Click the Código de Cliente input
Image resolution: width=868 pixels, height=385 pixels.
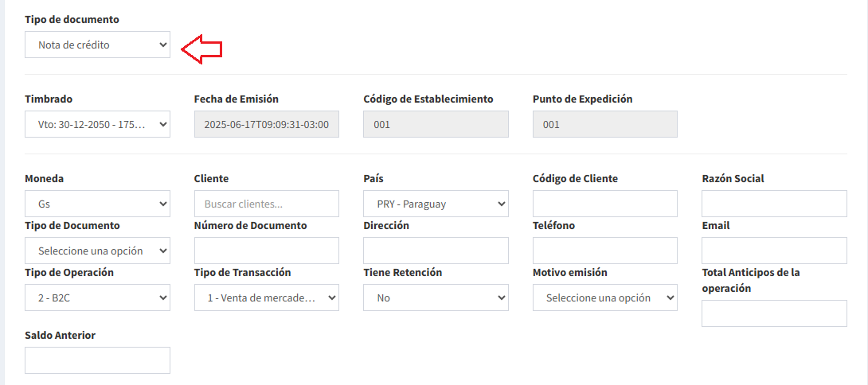tap(605, 204)
